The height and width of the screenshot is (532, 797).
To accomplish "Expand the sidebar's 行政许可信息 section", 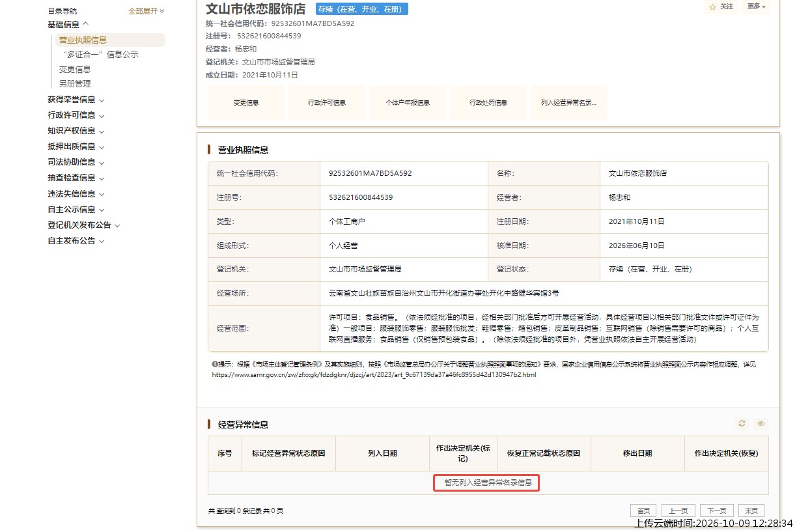I will tap(76, 115).
